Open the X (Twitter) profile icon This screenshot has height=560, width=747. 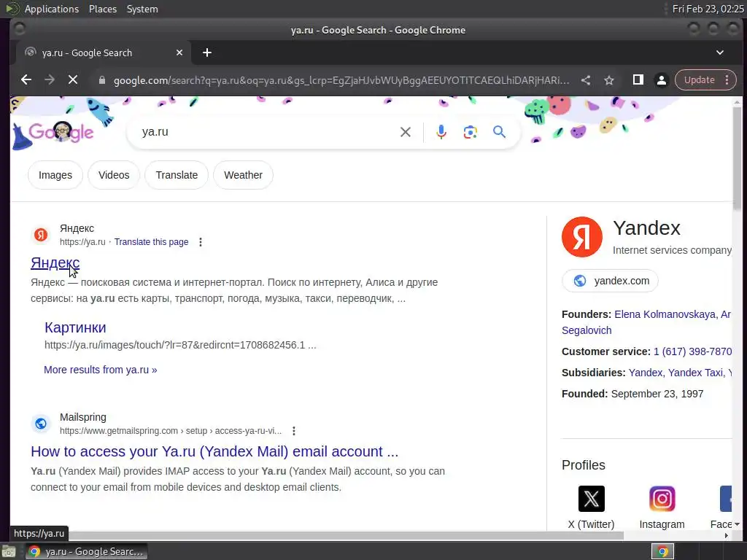(591, 498)
